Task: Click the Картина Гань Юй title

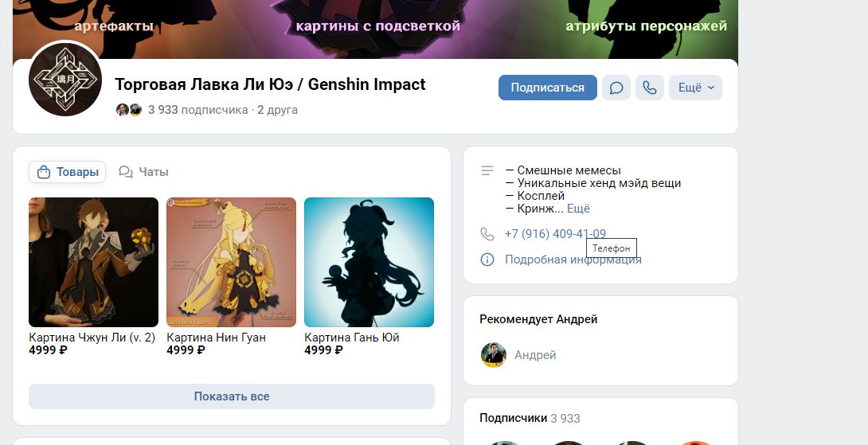Action: click(x=351, y=337)
